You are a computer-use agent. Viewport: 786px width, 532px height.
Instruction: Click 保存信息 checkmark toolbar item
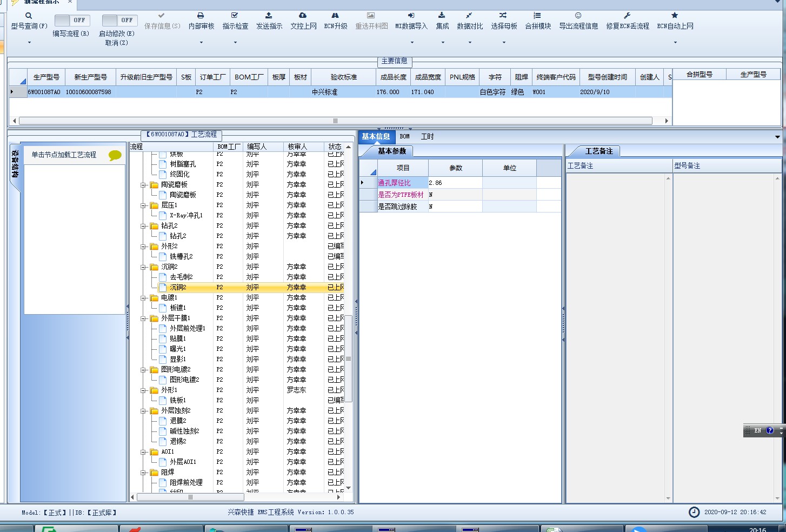coord(162,21)
